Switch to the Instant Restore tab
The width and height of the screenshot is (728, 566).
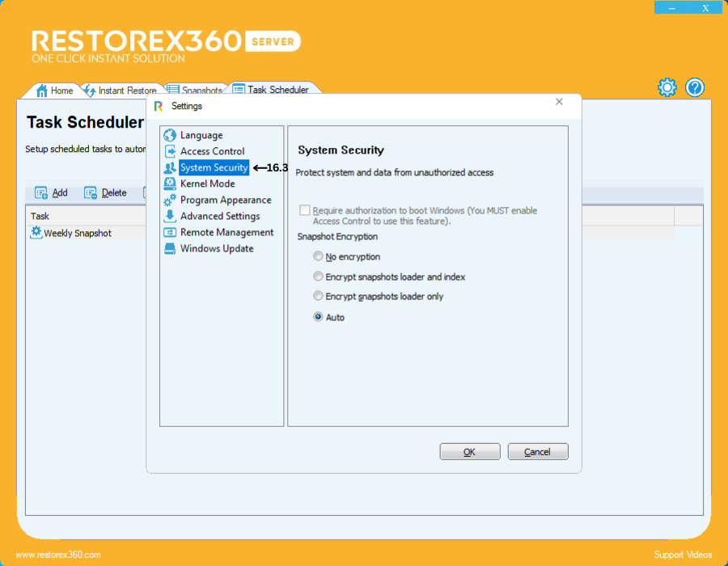(121, 91)
